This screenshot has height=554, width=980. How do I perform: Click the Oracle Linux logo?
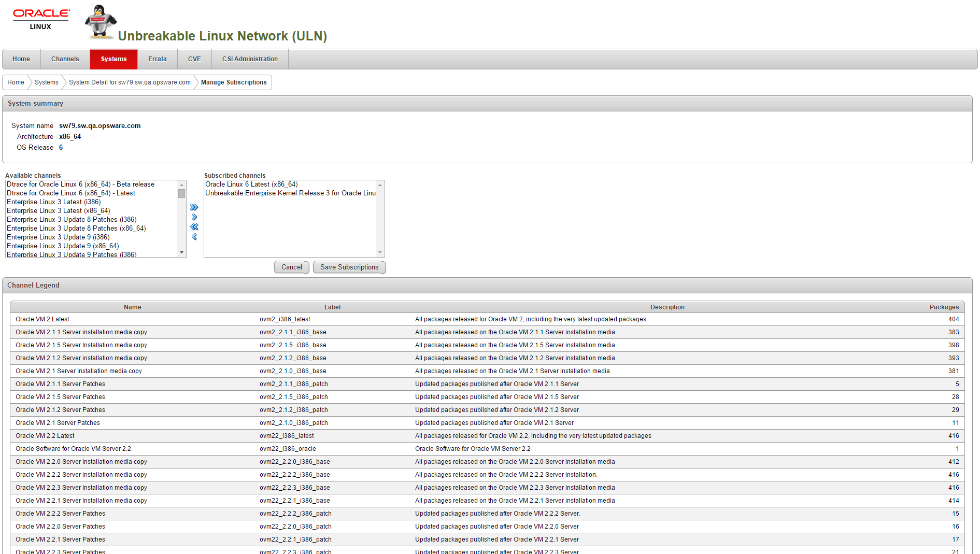coord(41,19)
